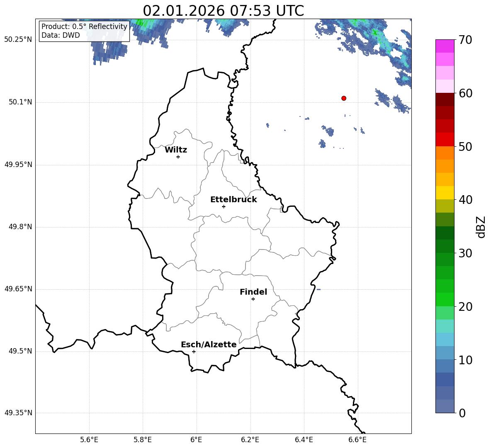The image size is (491, 448).
Task: Click the 5.8°E longitude label
Action: [x=143, y=440]
